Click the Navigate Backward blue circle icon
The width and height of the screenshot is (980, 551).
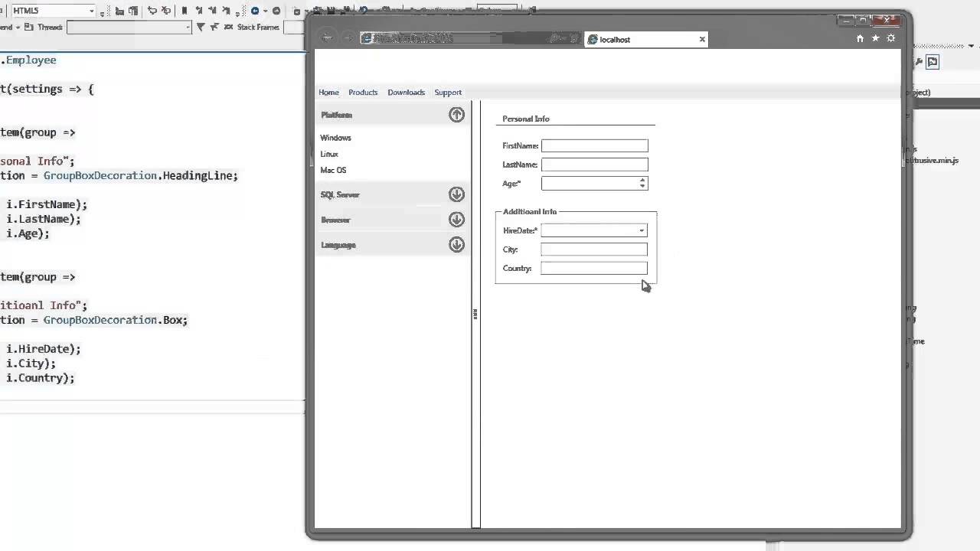click(255, 11)
